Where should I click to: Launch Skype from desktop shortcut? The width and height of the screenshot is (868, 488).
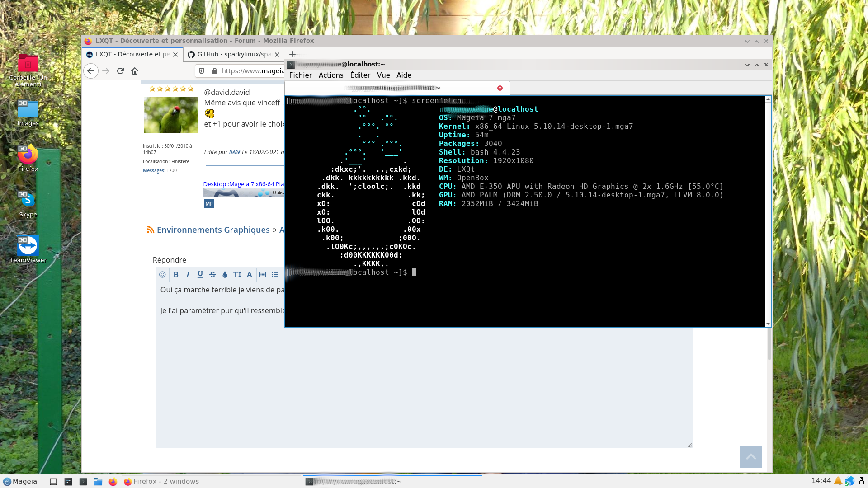tap(28, 204)
